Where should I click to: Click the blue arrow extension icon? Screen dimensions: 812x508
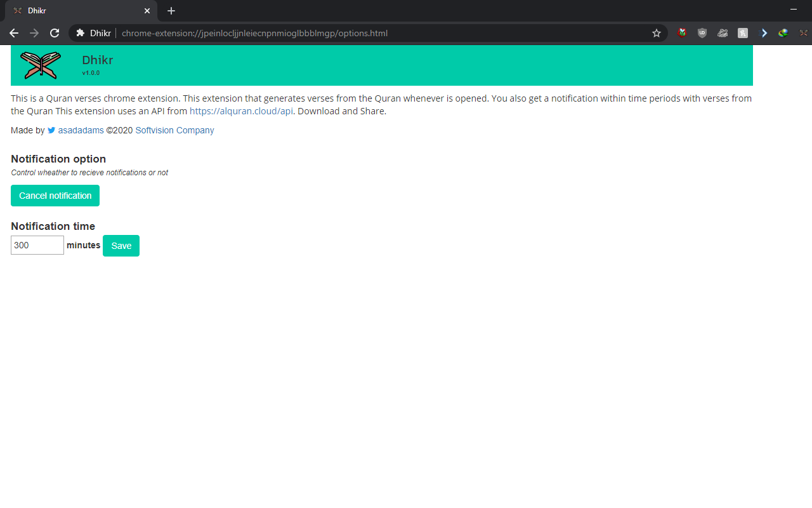[x=763, y=33]
